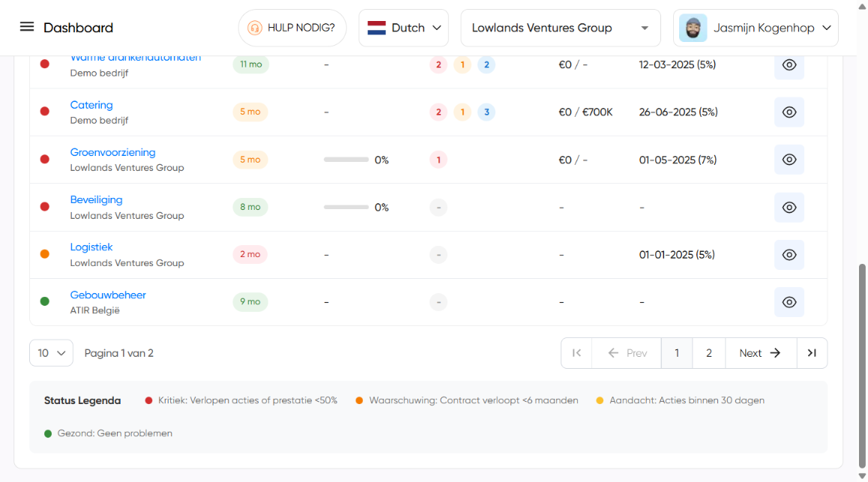Click the headset icon in HULP NODIG
This screenshot has width=868, height=482.
click(255, 28)
